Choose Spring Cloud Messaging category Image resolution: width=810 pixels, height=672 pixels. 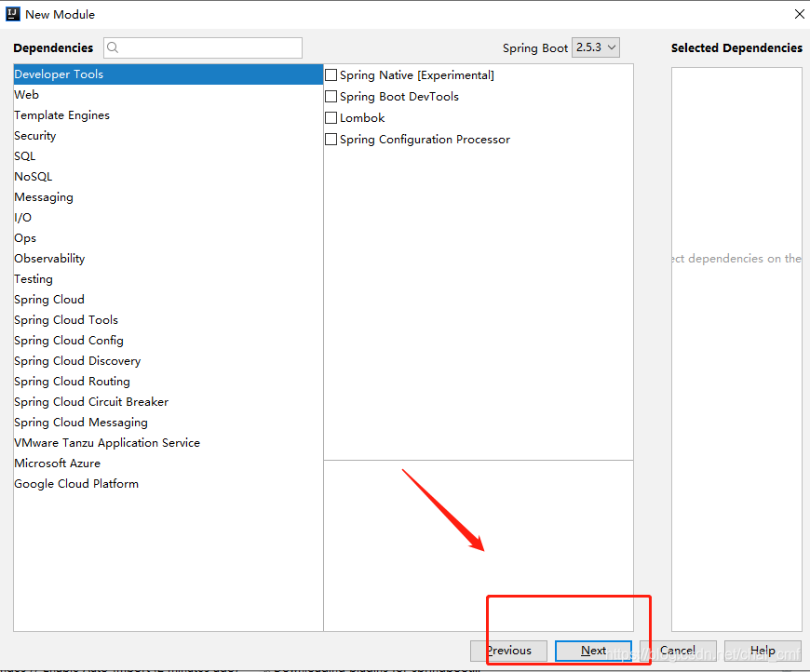(169, 423)
